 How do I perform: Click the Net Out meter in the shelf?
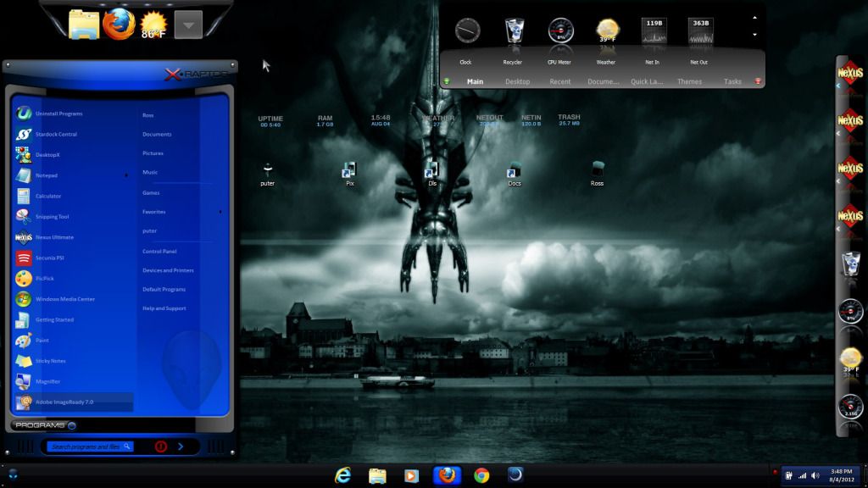700,30
